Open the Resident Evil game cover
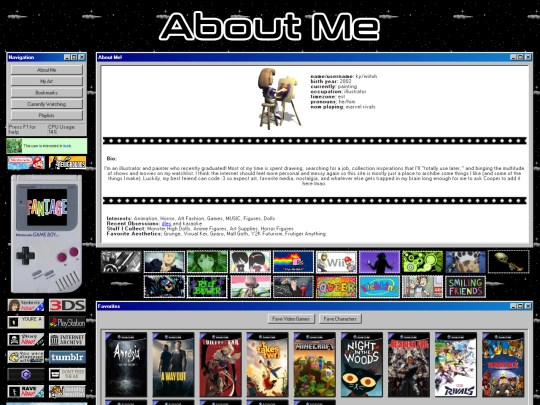This screenshot has width=540, height=405. pyautogui.click(x=409, y=365)
